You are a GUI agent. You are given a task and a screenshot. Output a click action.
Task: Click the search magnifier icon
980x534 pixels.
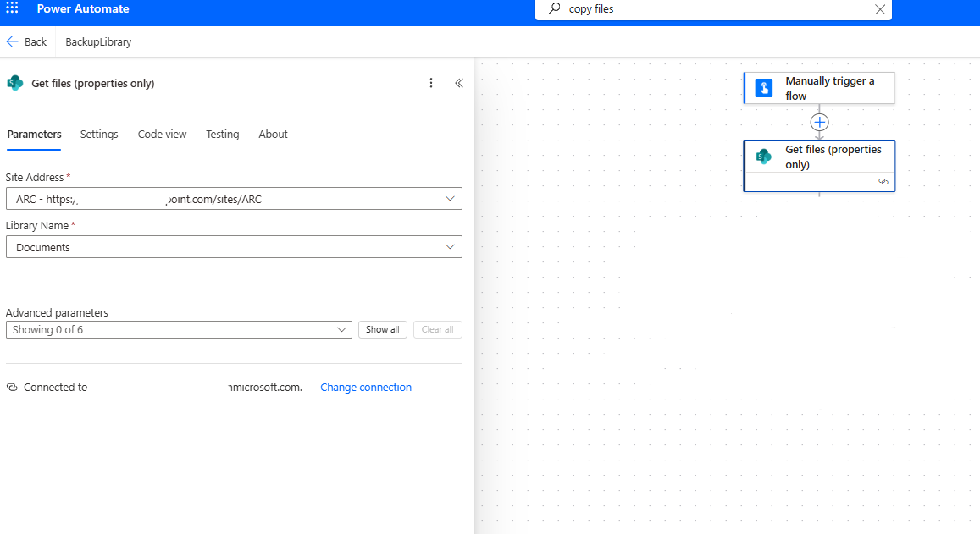[554, 9]
